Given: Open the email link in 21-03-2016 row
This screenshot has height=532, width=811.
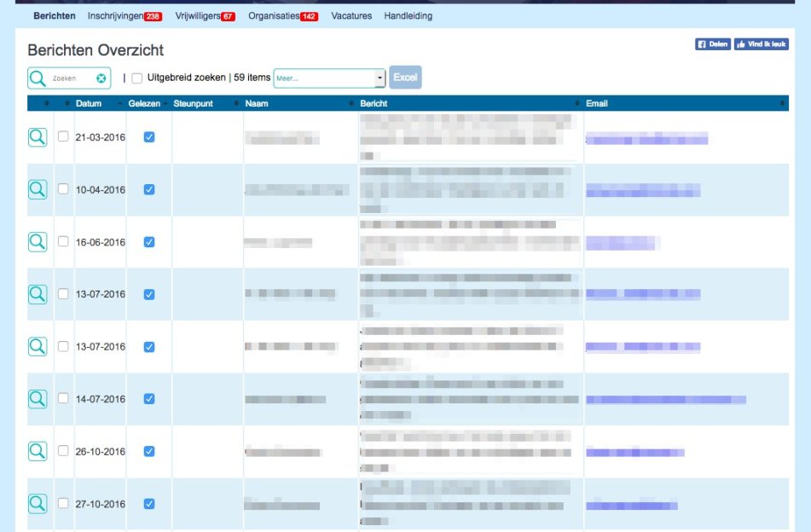Looking at the screenshot, I should click(x=646, y=139).
